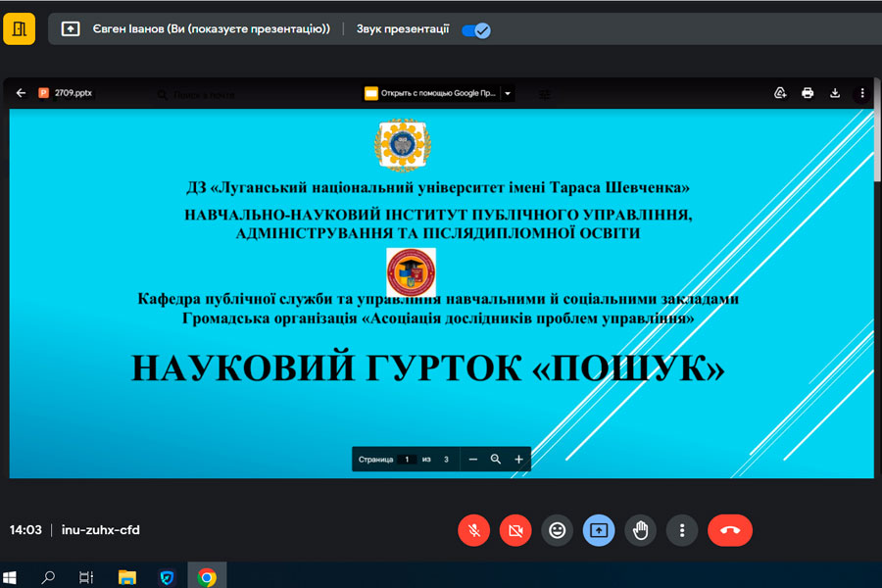Viewport: 882px width, 588px height.
Task: Click the red institute logo on the slide
Action: point(412,272)
